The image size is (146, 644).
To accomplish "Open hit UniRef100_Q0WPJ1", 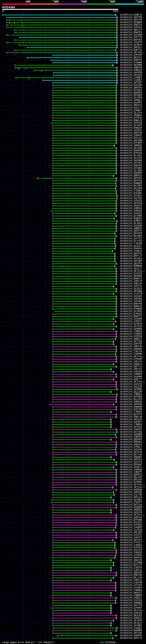I will coord(131,15).
